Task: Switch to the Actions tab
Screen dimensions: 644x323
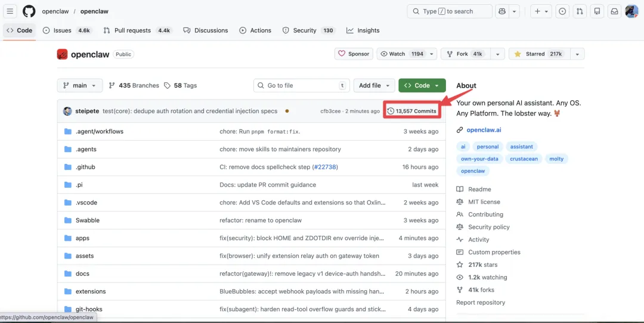Action: click(x=255, y=30)
